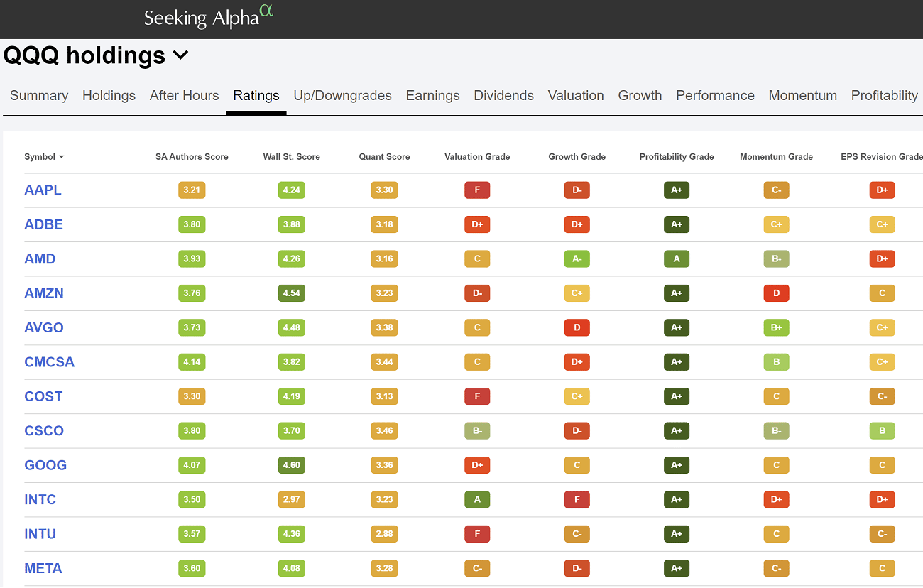This screenshot has width=923, height=588.
Task: Click the Seeking Alpha logo
Action: pyautogui.click(x=209, y=16)
